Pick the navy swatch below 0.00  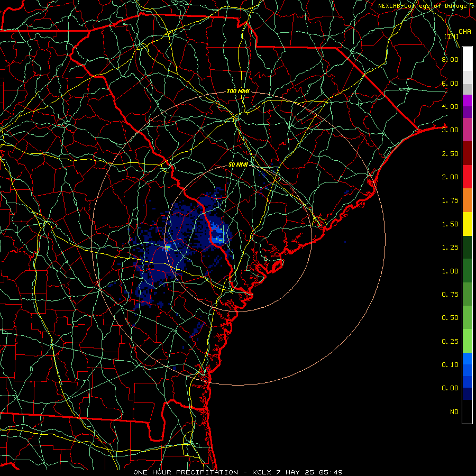click(x=467, y=394)
